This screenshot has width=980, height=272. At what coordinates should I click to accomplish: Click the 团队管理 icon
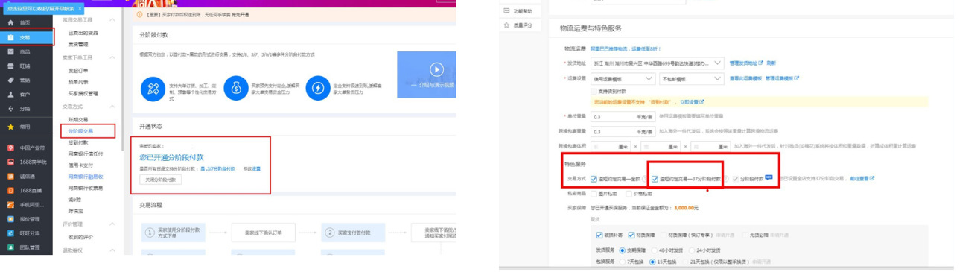pos(10,247)
